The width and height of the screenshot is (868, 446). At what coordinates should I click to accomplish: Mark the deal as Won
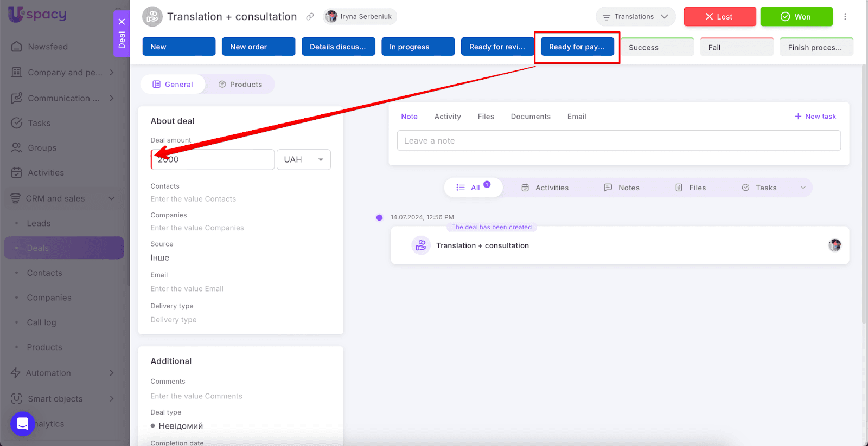[796, 17]
